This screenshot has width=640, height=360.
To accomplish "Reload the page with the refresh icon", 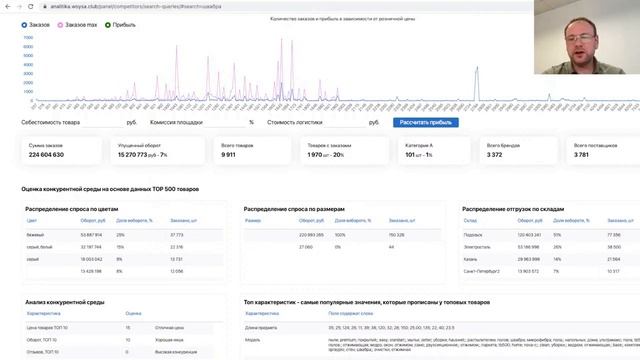I will click(x=31, y=7).
